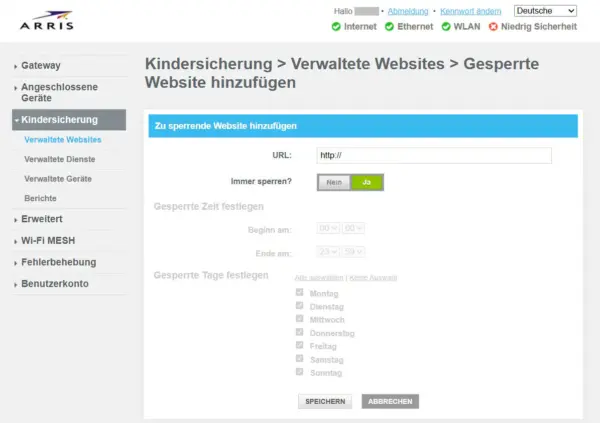Toggle the Sonntag checkbox
Viewport: 600px width, 423px height.
pyautogui.click(x=300, y=372)
